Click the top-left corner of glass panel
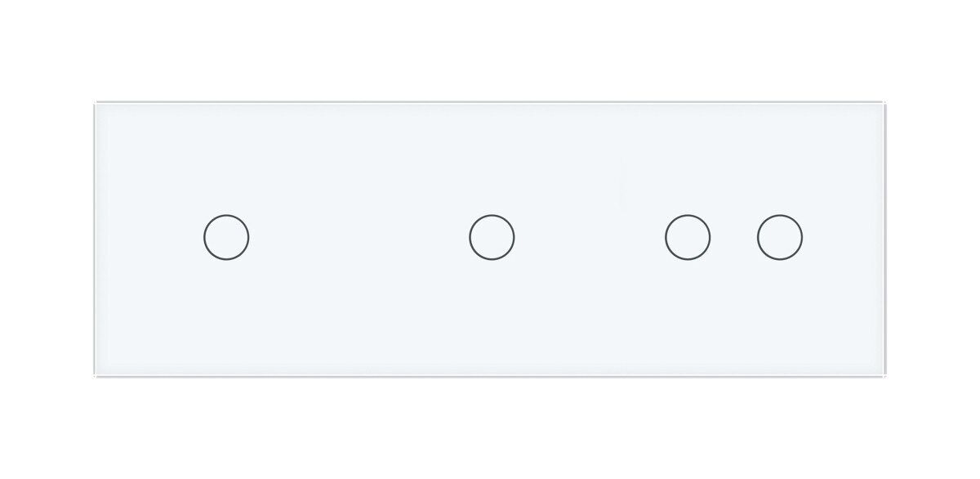This screenshot has width=980, height=479. pyautogui.click(x=96, y=103)
